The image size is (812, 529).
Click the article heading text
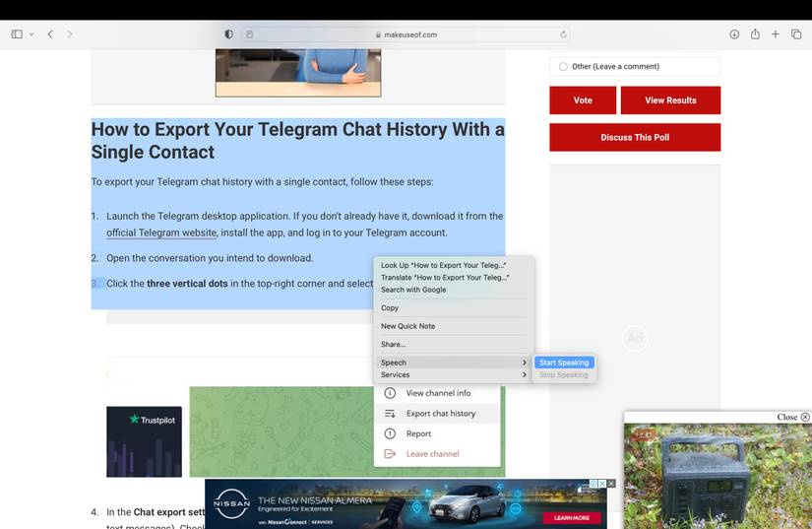(298, 141)
